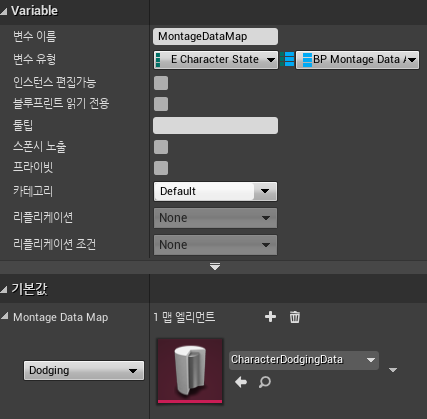Enable the 블루프린트 읽기 전용 checkbox

(161, 104)
